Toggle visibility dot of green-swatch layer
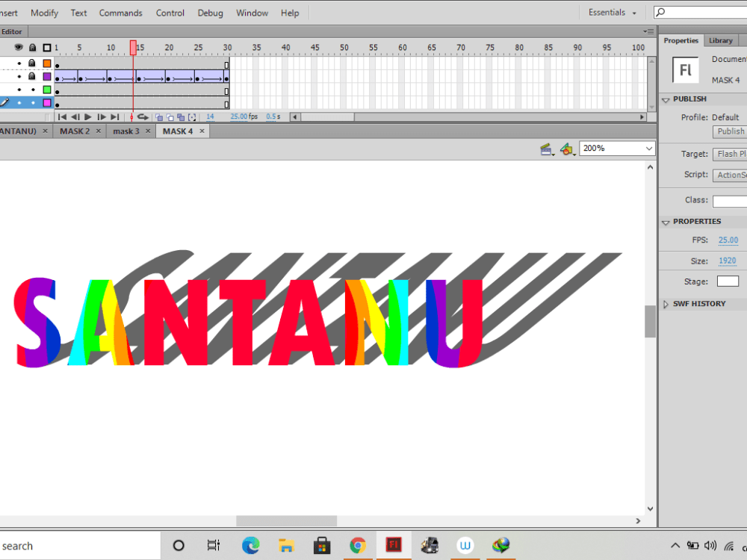 pyautogui.click(x=19, y=90)
